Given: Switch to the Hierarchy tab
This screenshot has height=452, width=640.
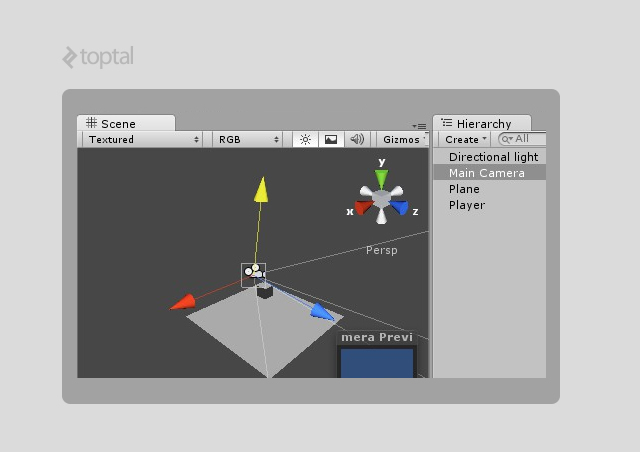Looking at the screenshot, I should click(482, 123).
